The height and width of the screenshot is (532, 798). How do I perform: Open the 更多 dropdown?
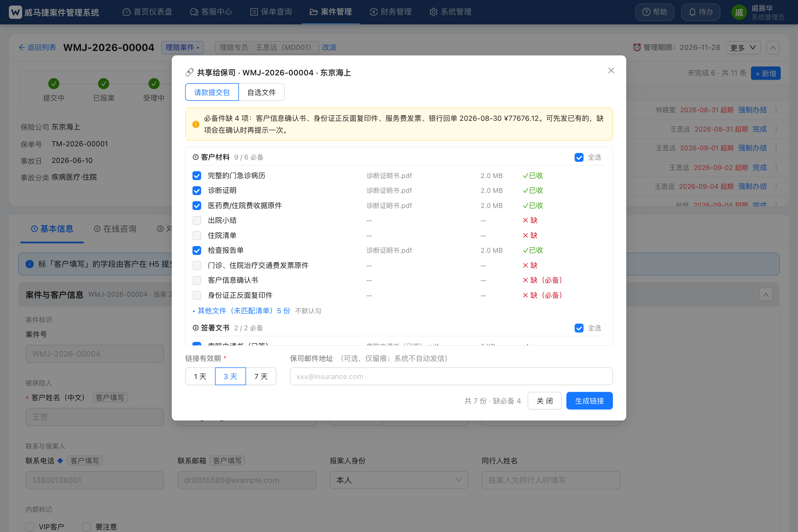pyautogui.click(x=743, y=48)
